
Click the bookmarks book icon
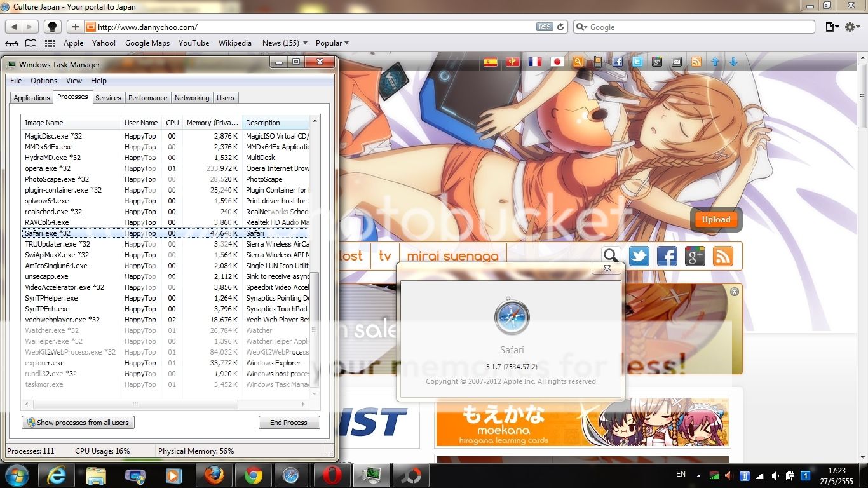(x=31, y=43)
